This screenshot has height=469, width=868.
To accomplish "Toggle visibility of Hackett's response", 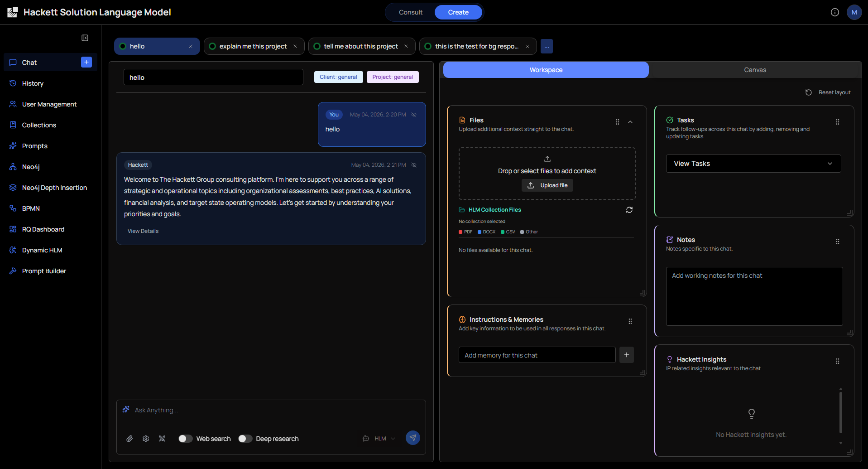I will pyautogui.click(x=414, y=165).
